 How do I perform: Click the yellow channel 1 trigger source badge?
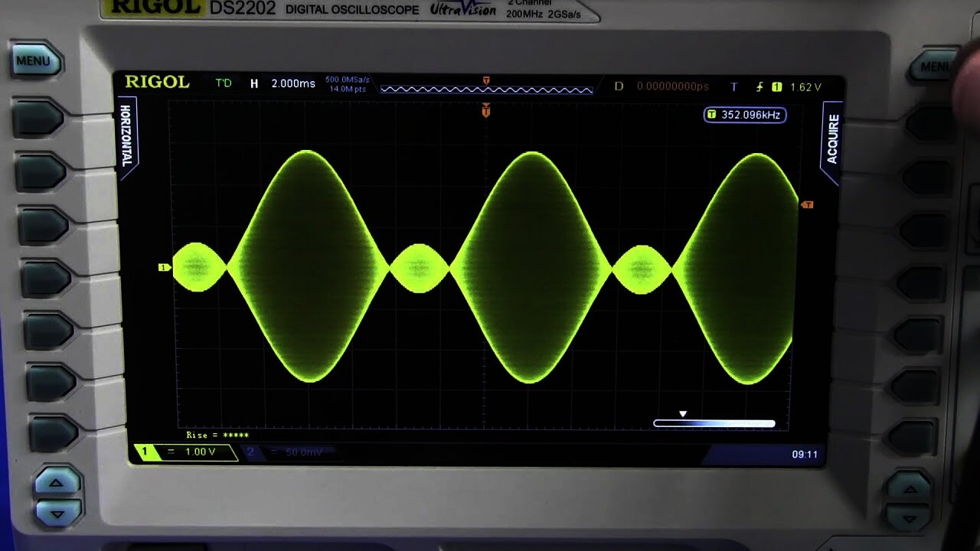(x=776, y=87)
